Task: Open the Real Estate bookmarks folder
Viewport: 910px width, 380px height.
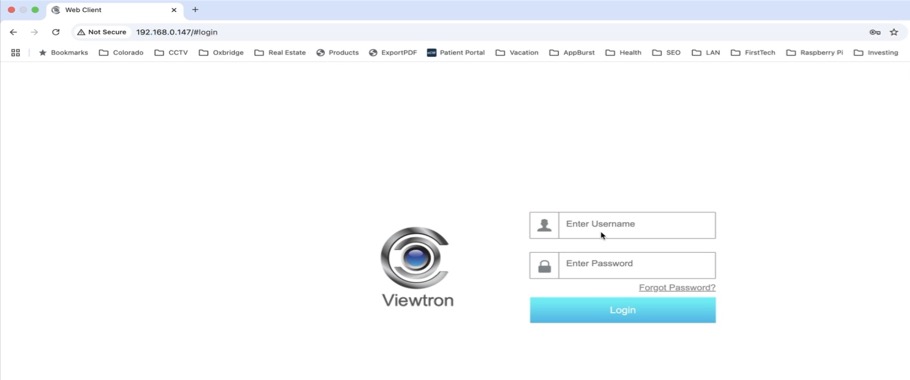Action: coord(280,52)
